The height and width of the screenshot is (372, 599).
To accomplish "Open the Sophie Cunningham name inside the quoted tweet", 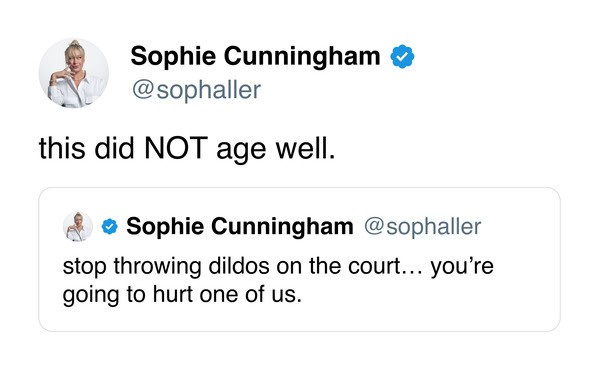I will [240, 226].
